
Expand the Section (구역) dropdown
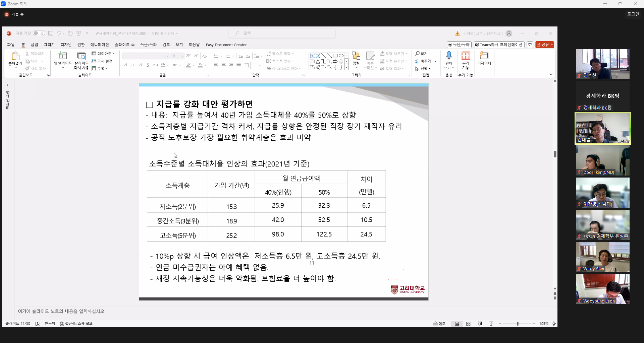[100, 69]
